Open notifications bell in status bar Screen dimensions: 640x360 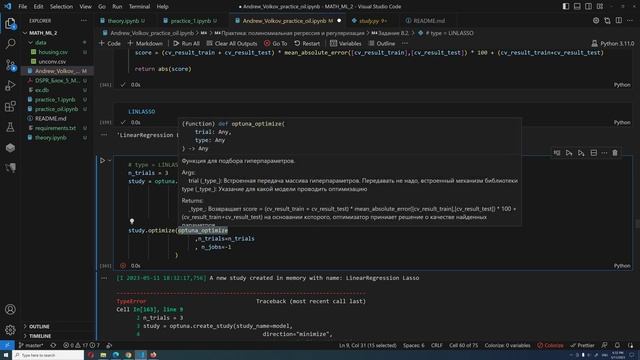tap(617, 345)
